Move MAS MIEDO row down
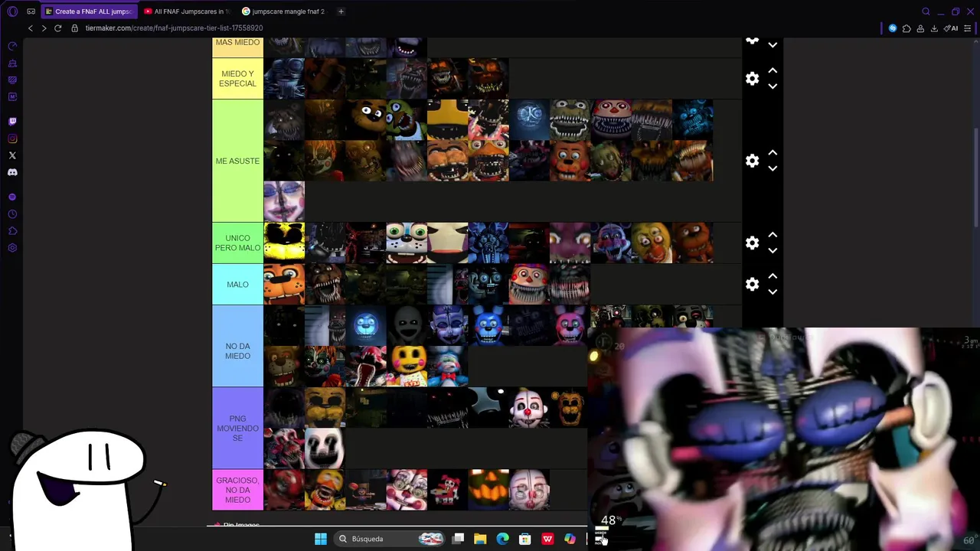980x551 pixels. [x=773, y=45]
